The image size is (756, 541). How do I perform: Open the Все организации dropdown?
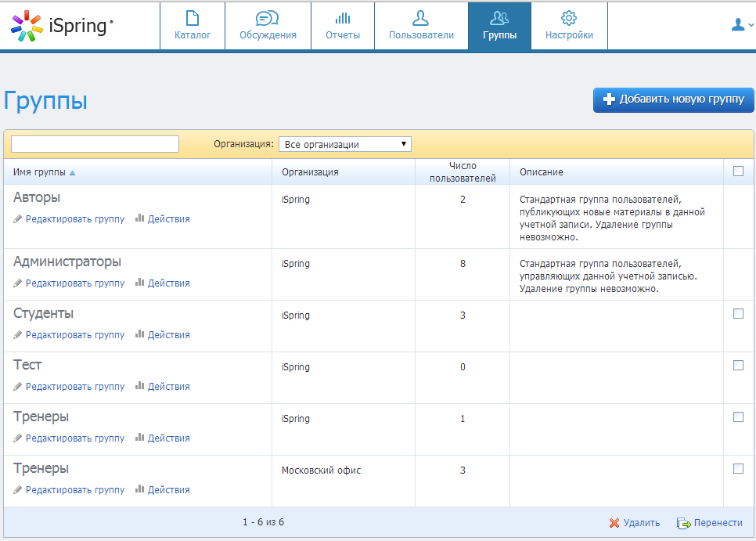tap(344, 144)
